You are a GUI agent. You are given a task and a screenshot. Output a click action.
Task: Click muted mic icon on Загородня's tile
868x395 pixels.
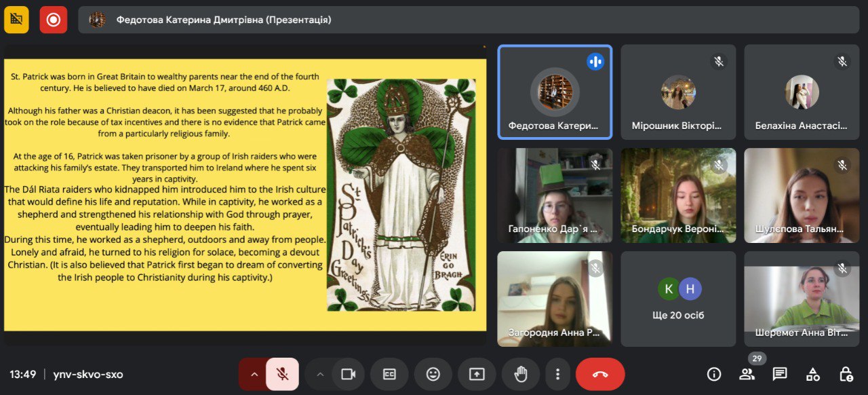point(595,268)
